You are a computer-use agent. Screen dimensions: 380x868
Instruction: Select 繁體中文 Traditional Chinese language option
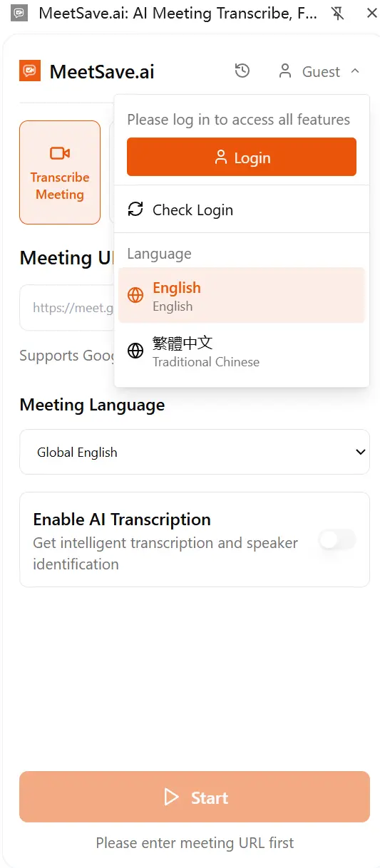pyautogui.click(x=242, y=351)
